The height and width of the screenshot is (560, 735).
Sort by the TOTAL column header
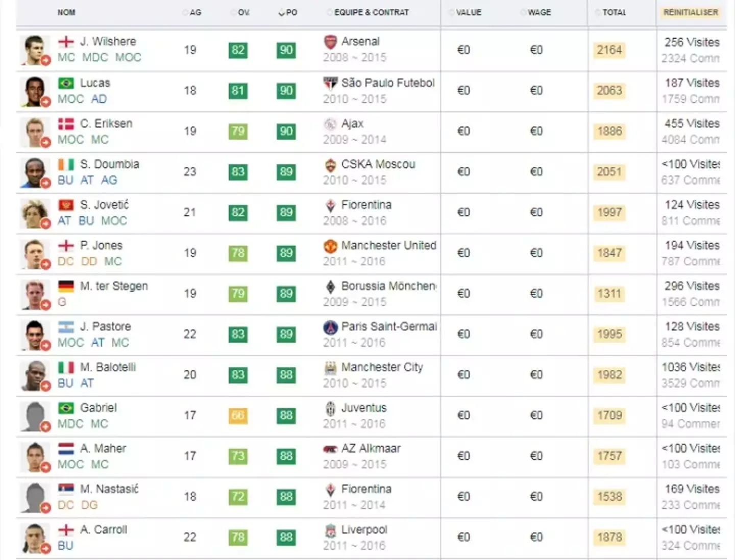pyautogui.click(x=614, y=12)
